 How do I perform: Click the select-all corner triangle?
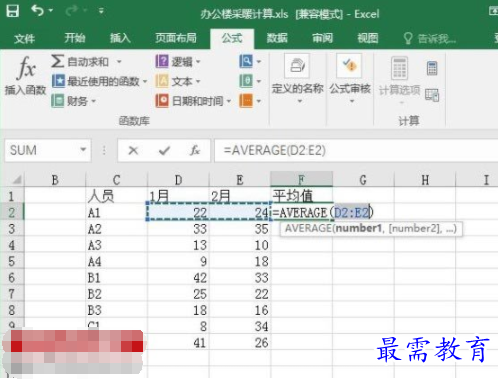click(17, 180)
